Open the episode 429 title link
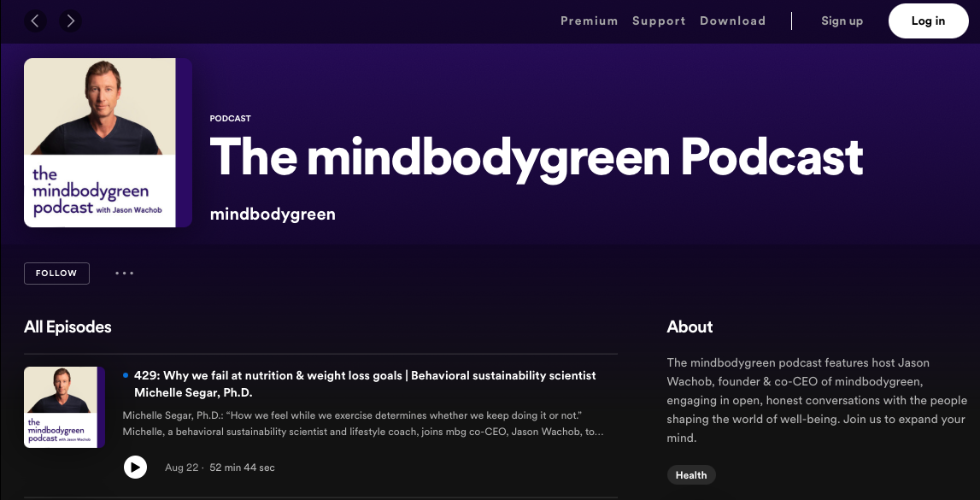Viewport: 980px width, 500px height. pos(365,384)
